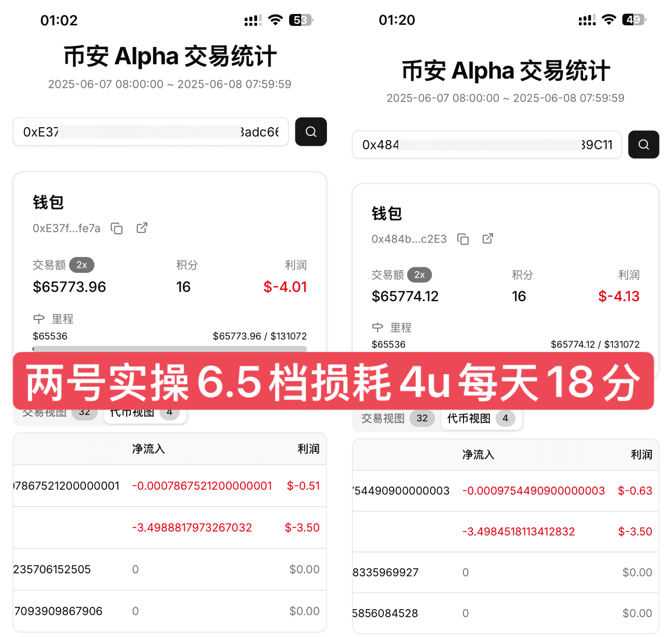Click trading volume value $65773.96
This screenshot has width=672, height=637.
click(x=69, y=287)
